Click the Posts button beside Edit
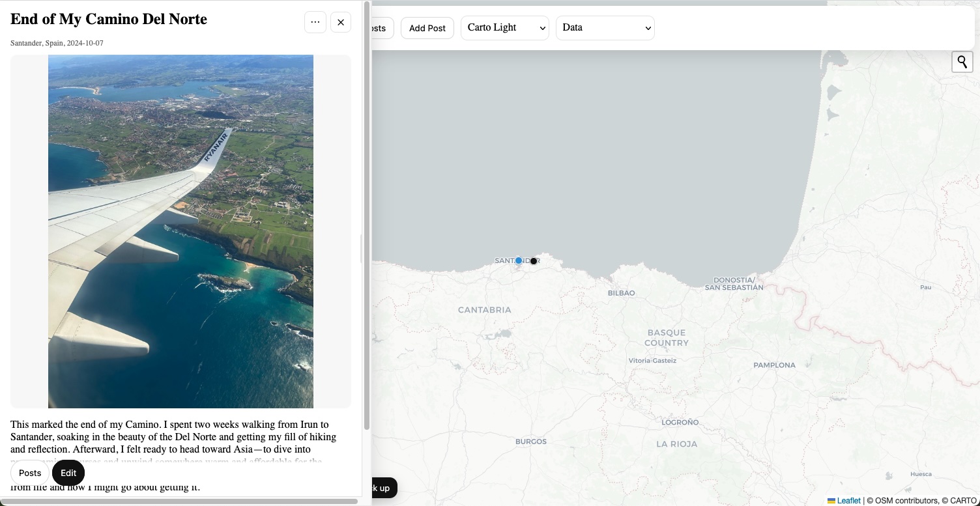Image resolution: width=980 pixels, height=506 pixels. (30, 473)
